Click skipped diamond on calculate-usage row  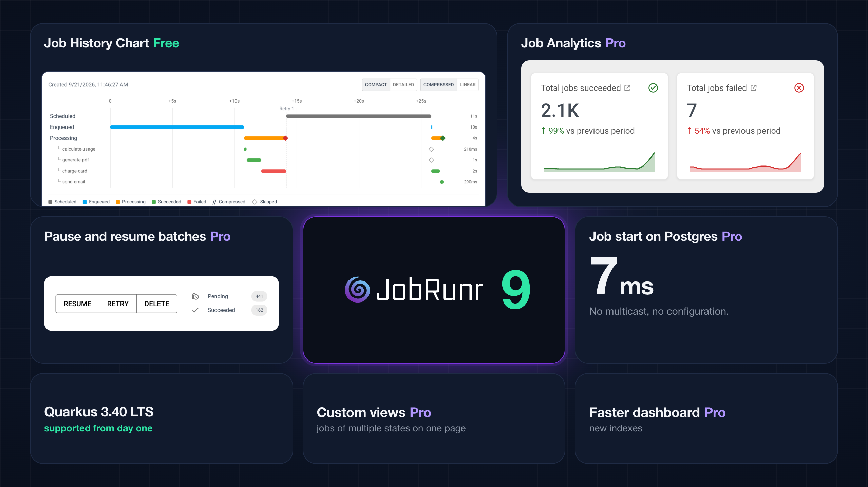pos(431,149)
